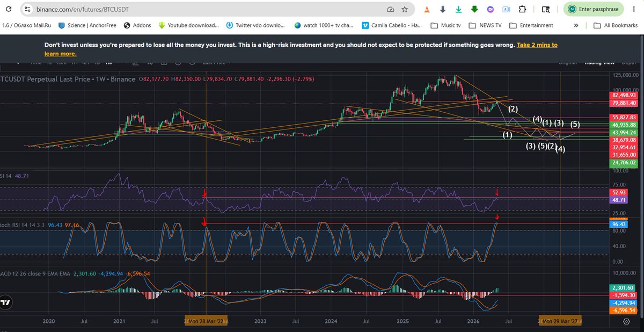
Task: Click the dark gray download arrow extension
Action: coord(443,10)
